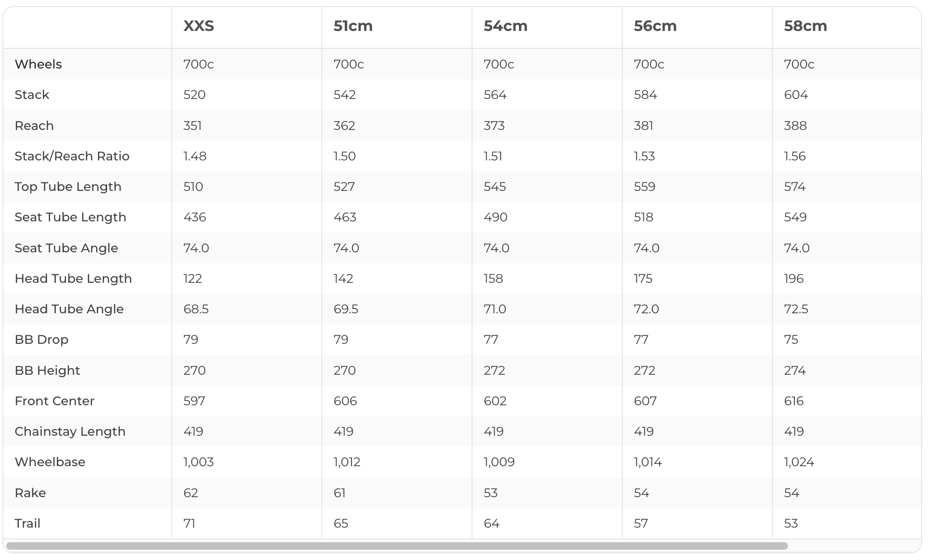Image resolution: width=931 pixels, height=560 pixels.
Task: Click the Stack/Reach Ratio row label
Action: pos(72,156)
